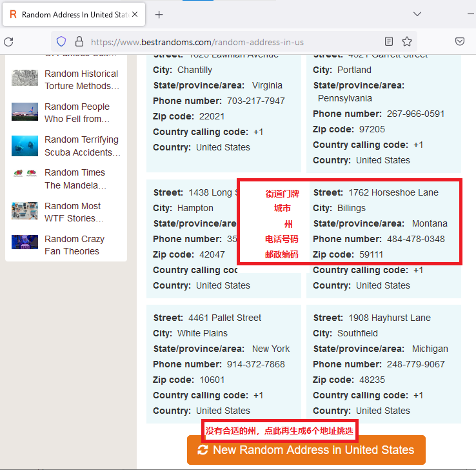476x470 pixels.
Task: Expand the list all tabs dropdown
Action: tap(417, 14)
